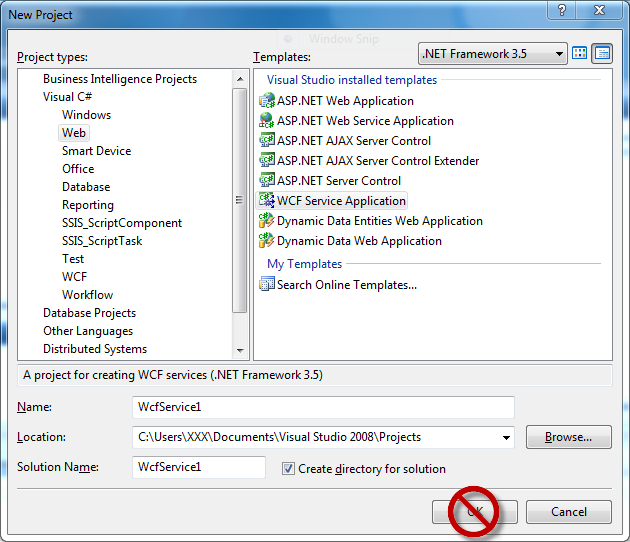Open the .NET Framework 3.5 version dropdown

(x=493, y=53)
